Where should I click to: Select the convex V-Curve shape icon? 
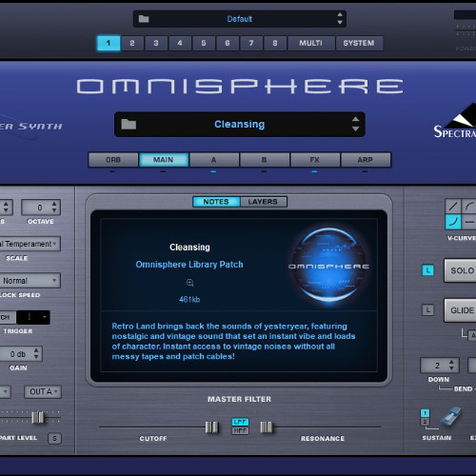pos(468,207)
